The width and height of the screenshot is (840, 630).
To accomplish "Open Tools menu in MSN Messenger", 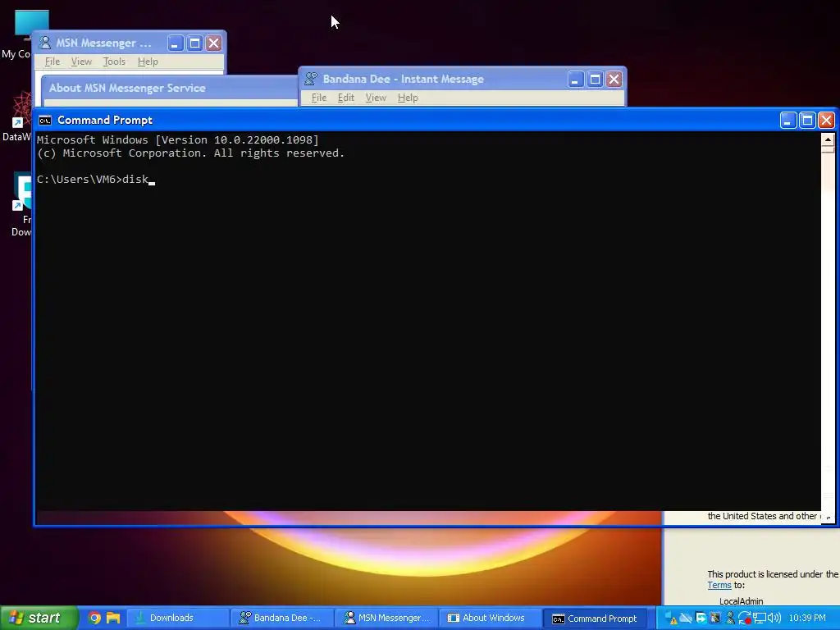I will coord(113,62).
